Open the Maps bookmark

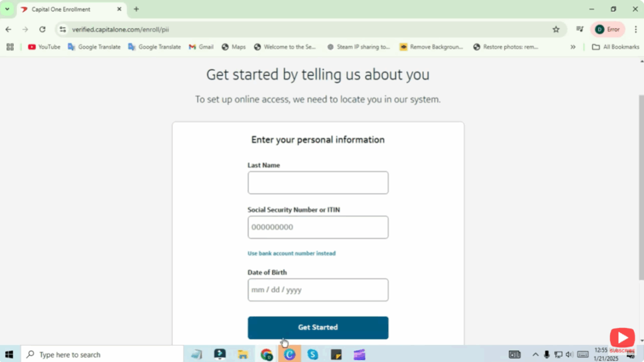(x=233, y=47)
